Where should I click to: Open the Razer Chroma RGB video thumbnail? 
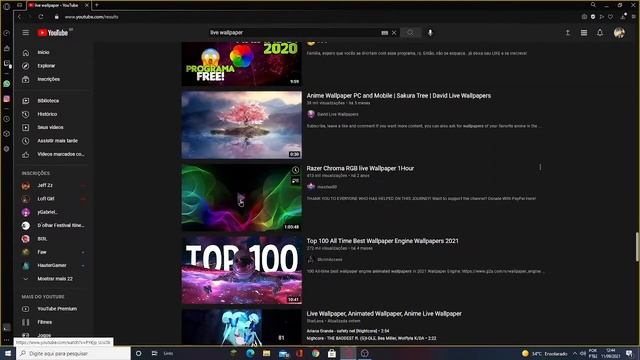pyautogui.click(x=242, y=198)
